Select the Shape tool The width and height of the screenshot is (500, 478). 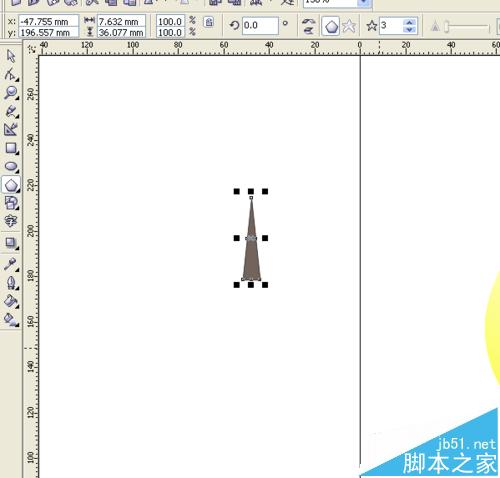point(11,74)
